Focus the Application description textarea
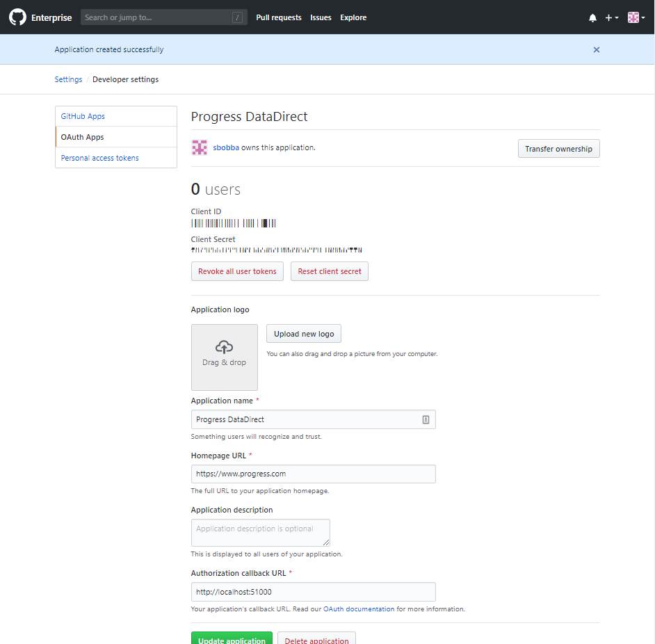This screenshot has height=644, width=655. pos(261,533)
